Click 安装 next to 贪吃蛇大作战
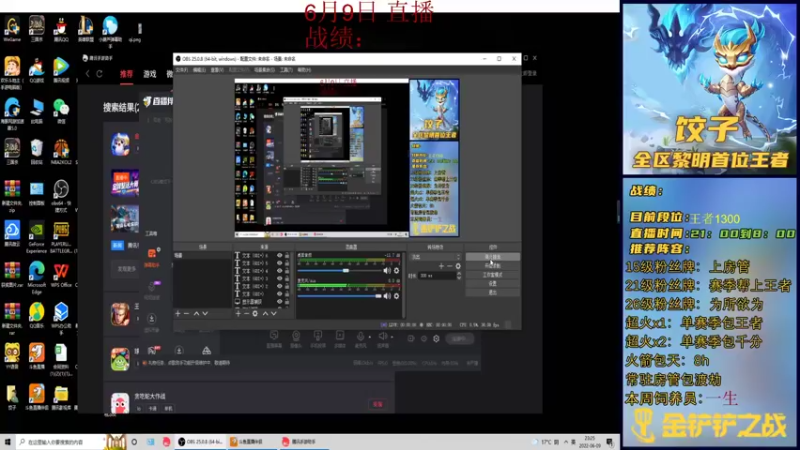This screenshot has width=800, height=450. (378, 404)
